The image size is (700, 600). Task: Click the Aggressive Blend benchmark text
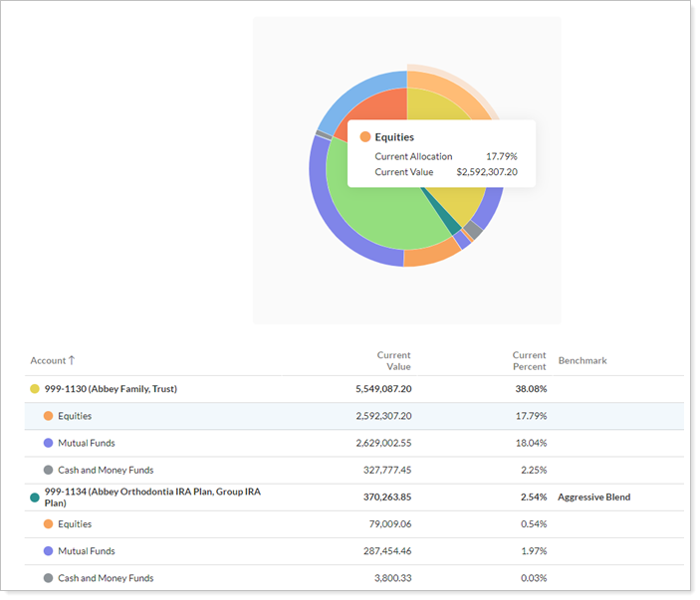coord(593,497)
